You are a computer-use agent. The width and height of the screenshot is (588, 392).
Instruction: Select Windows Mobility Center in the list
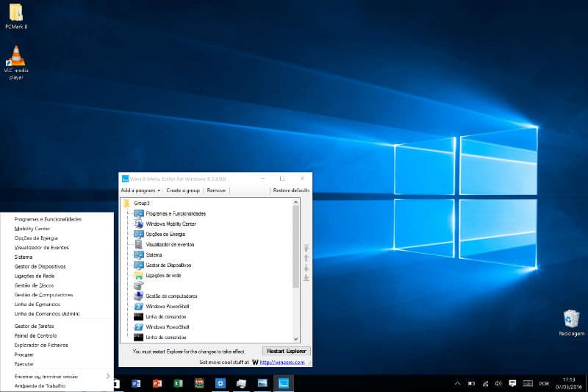171,224
